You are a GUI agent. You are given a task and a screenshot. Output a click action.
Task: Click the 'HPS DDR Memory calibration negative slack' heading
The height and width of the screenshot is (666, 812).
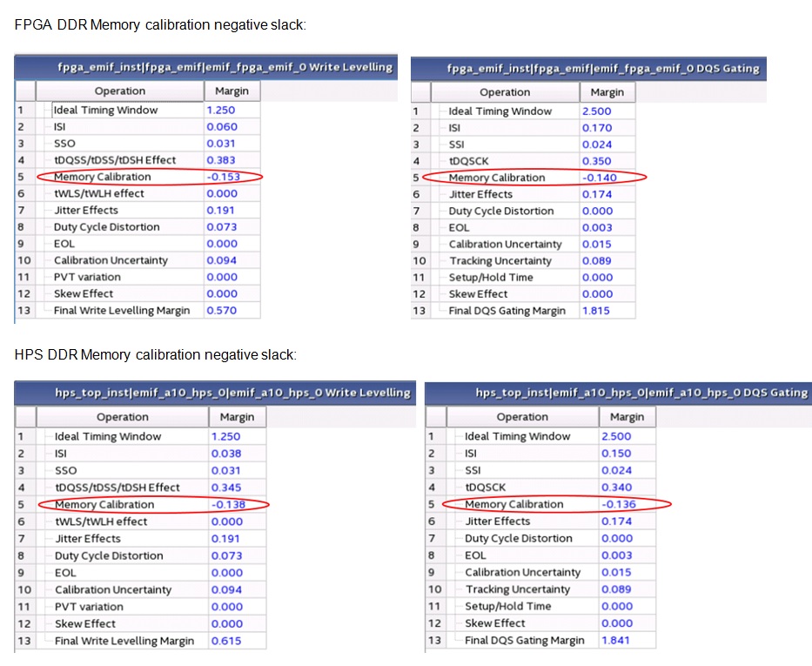(156, 354)
